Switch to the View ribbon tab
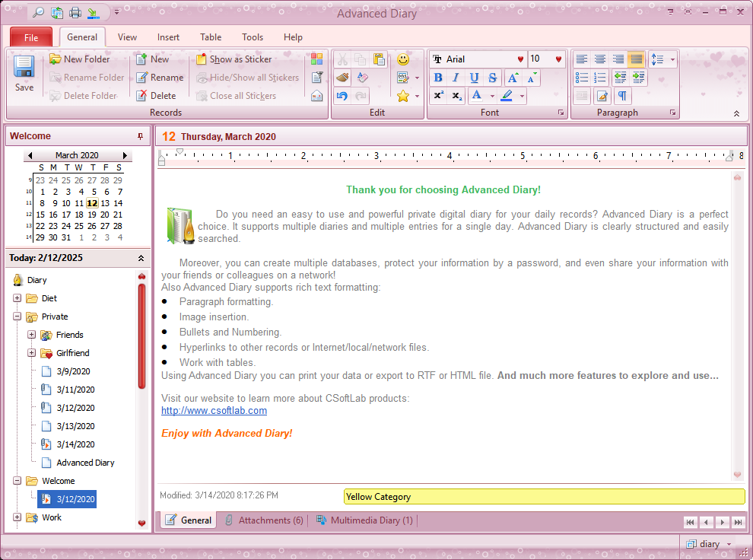 [x=127, y=37]
